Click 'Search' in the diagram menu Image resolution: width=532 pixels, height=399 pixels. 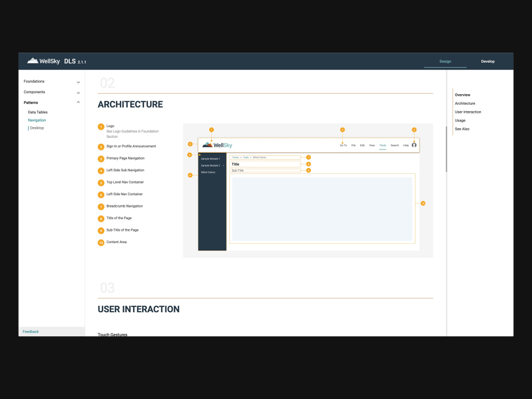click(x=395, y=145)
